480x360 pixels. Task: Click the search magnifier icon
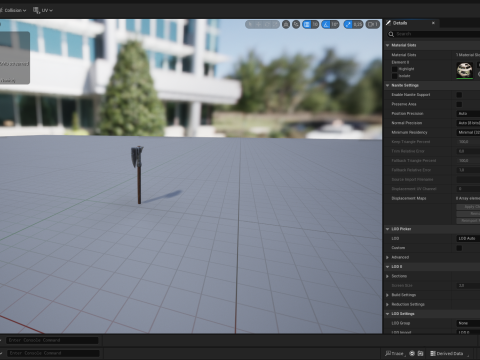(x=391, y=34)
